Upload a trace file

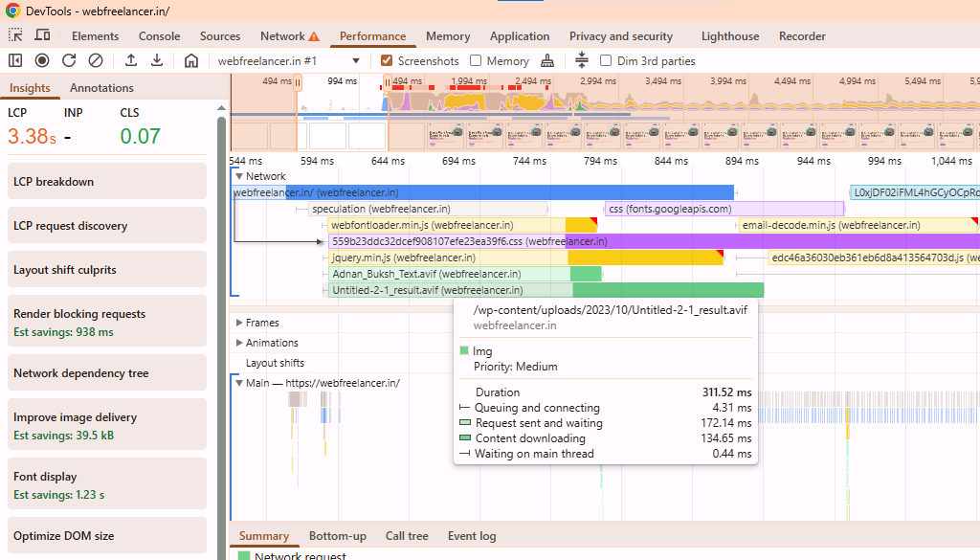[x=131, y=60]
